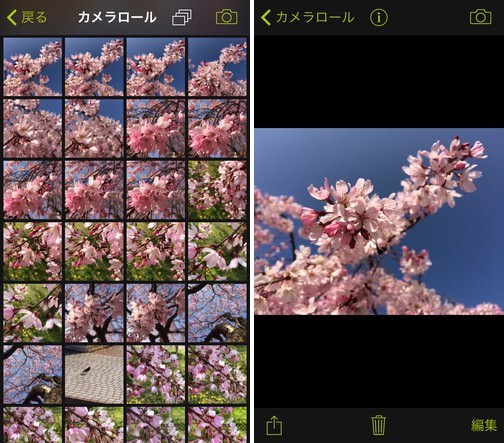The height and width of the screenshot is (443, 504).
Task: Tap 編集 to edit the photo
Action: (484, 426)
